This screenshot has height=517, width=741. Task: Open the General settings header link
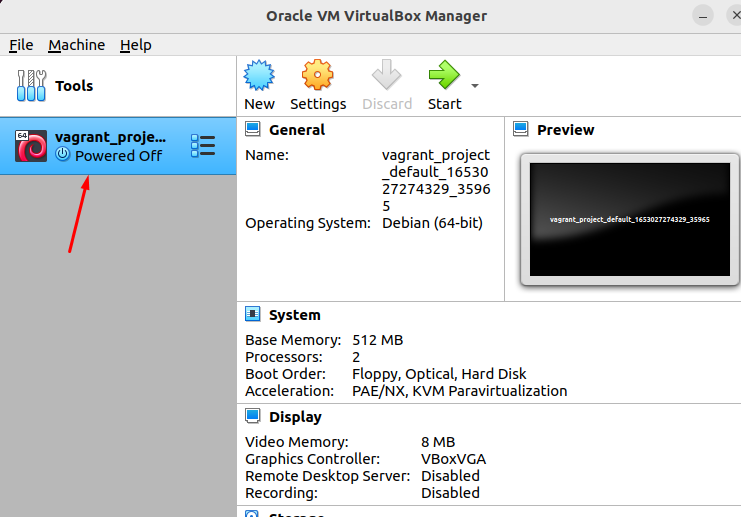coord(297,129)
